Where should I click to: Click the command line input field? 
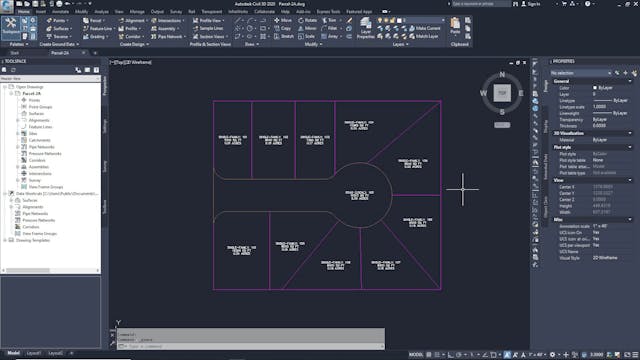pos(251,347)
